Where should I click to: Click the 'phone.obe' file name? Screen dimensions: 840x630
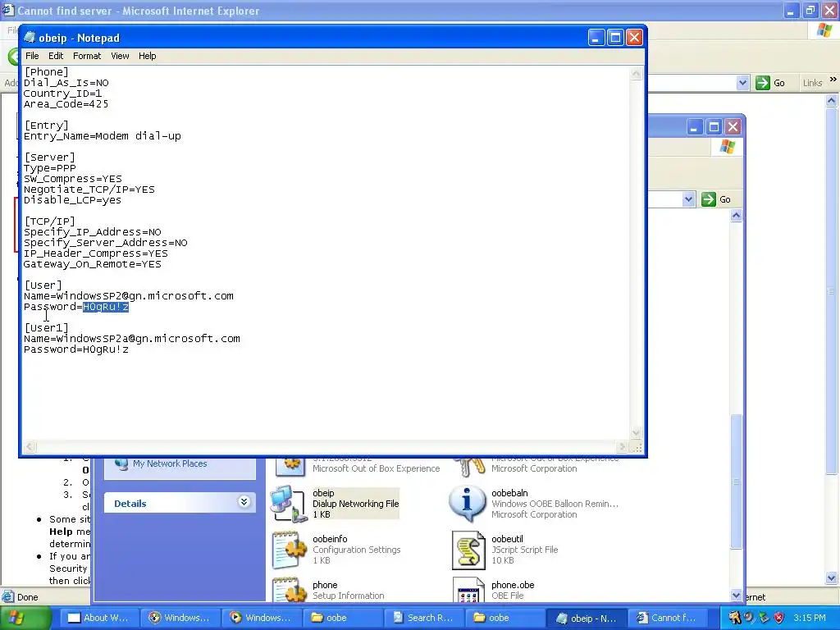[513, 585]
